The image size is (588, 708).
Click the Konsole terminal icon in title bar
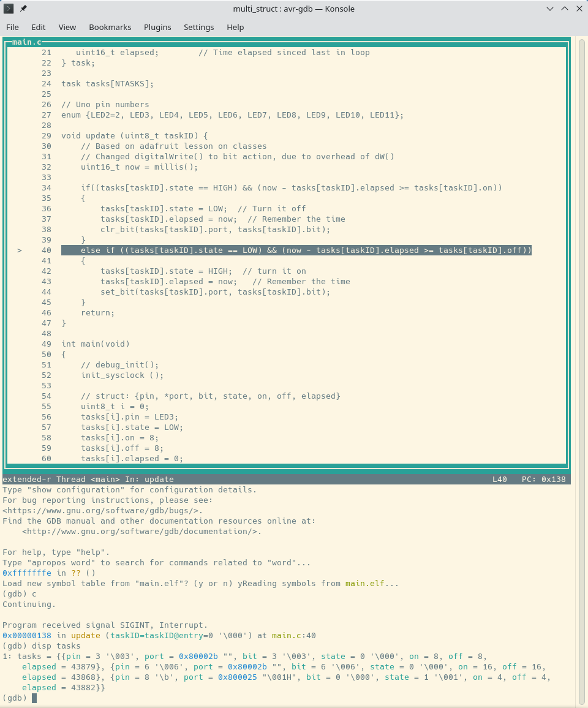[9, 9]
